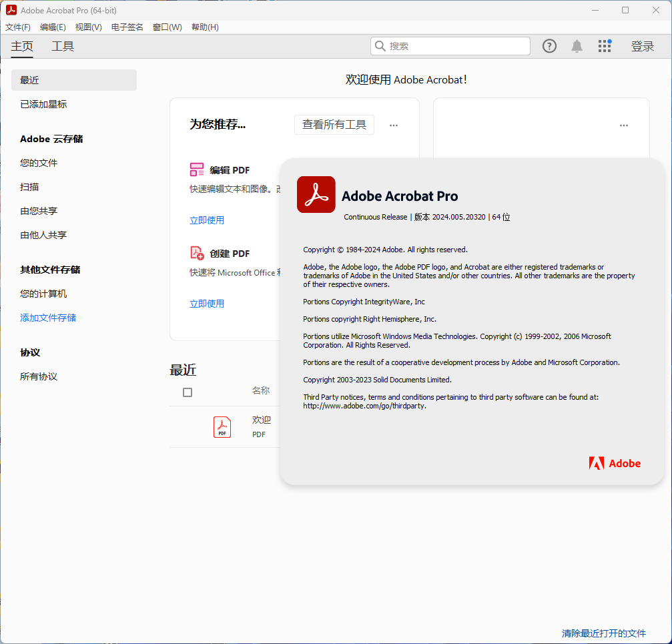Open the notification bell icon
The width and height of the screenshot is (672, 644).
tap(577, 46)
